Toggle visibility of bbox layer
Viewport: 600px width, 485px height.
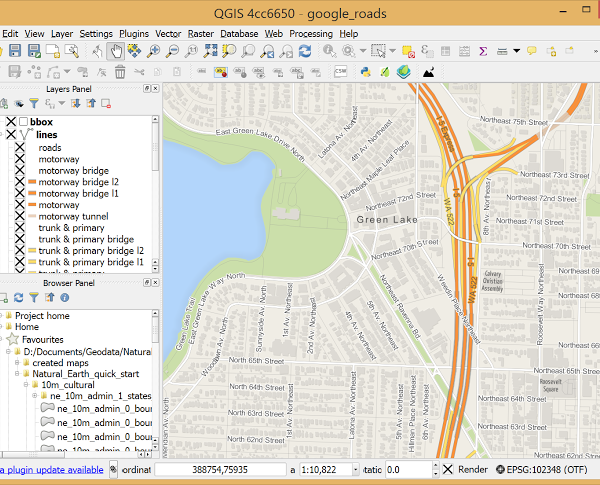[11, 122]
